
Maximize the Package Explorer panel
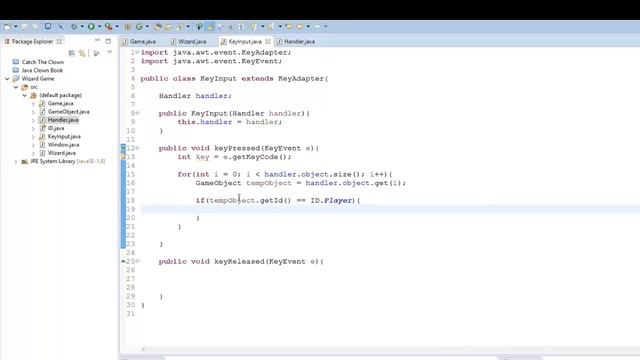(108, 41)
